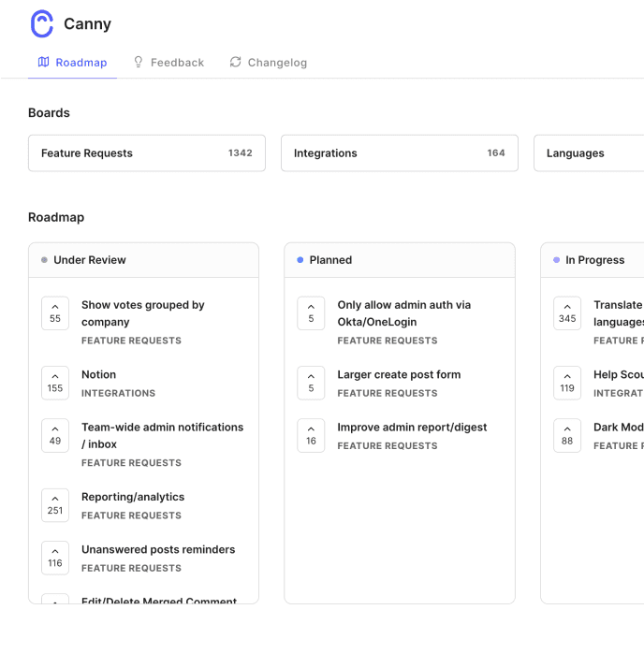
Task: Click the Under Review column header
Action: pos(143,260)
